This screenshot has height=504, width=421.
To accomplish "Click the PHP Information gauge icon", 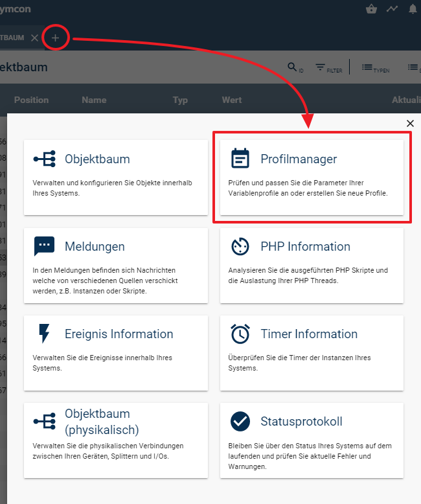I will [x=240, y=247].
